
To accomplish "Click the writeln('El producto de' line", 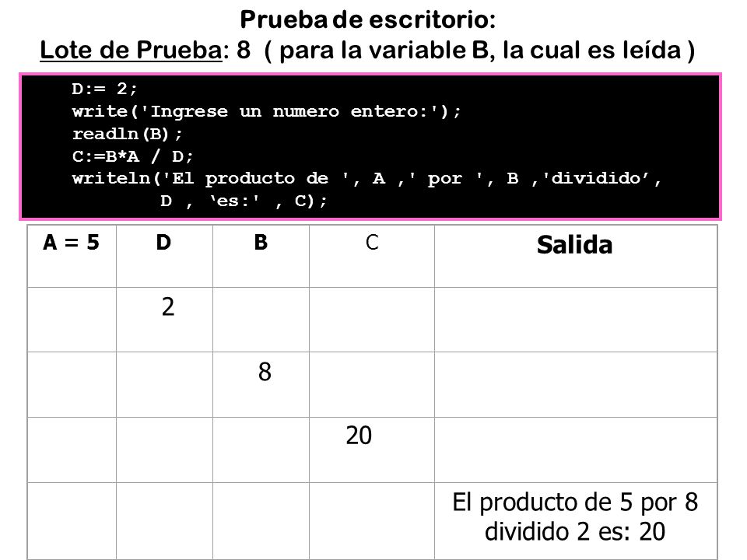I will 366,179.
